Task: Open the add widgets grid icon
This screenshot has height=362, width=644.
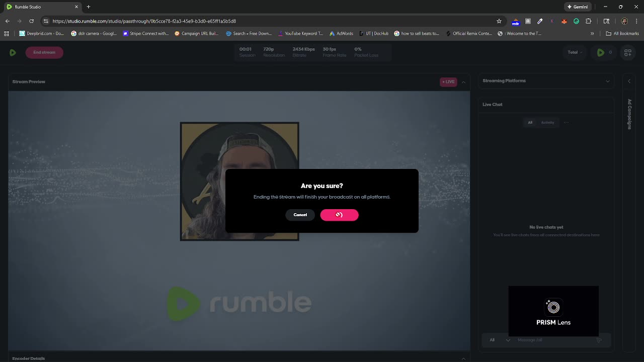Action: (628, 52)
